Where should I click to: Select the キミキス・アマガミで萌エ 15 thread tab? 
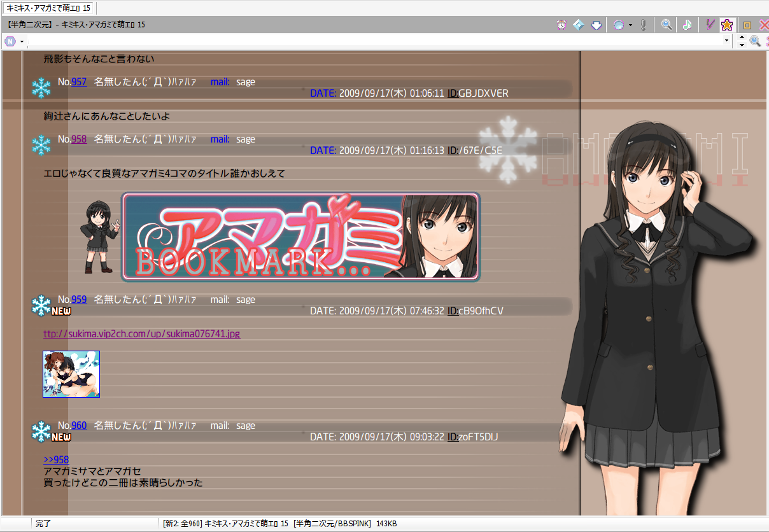[x=48, y=8]
